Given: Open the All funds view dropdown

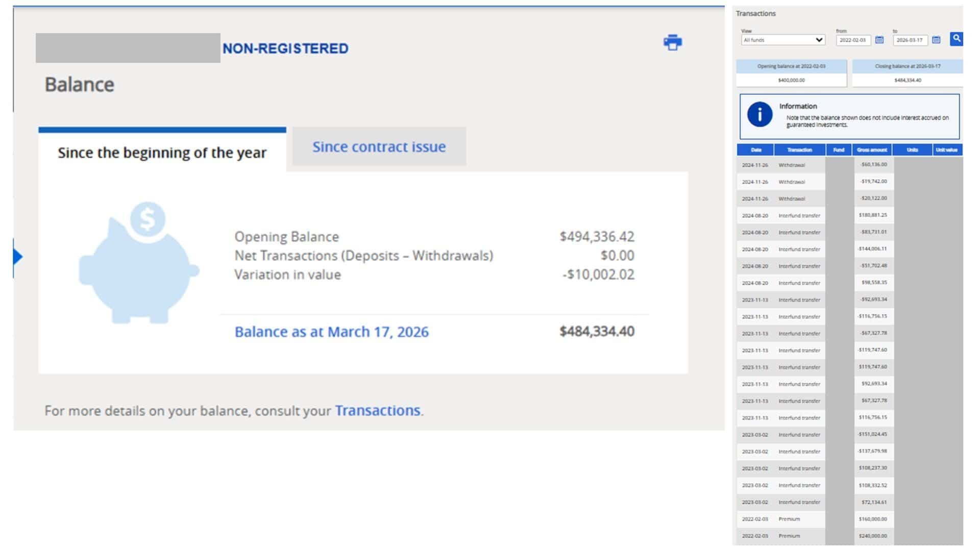Looking at the screenshot, I should (x=783, y=40).
